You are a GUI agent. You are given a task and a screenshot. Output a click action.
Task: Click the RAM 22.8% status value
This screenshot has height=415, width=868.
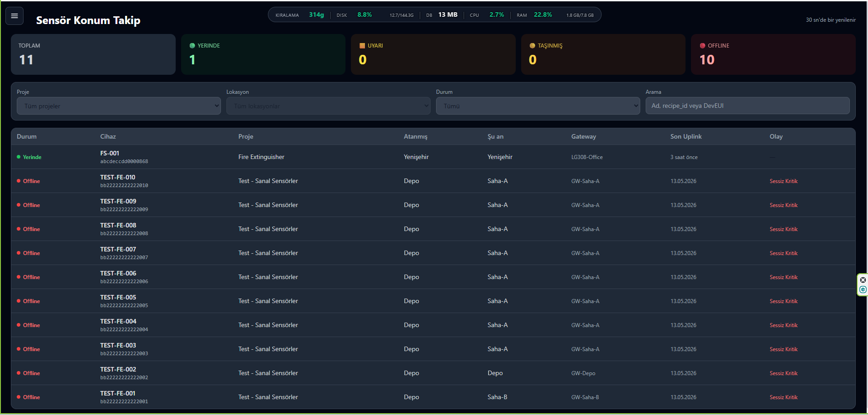point(543,14)
